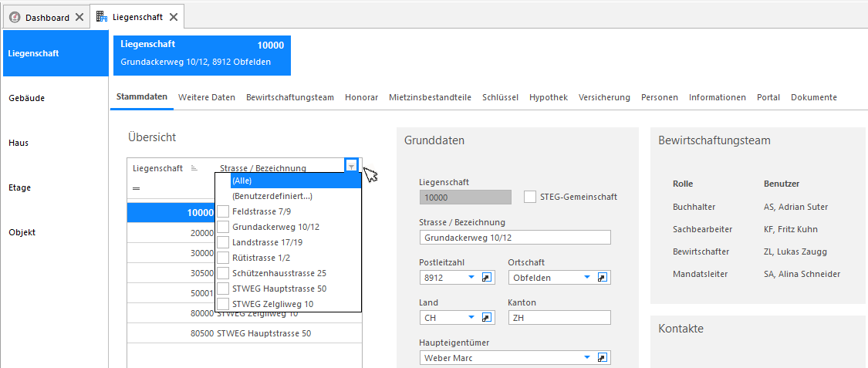
Task: Click user SA, Alina Schneider
Action: (x=802, y=274)
